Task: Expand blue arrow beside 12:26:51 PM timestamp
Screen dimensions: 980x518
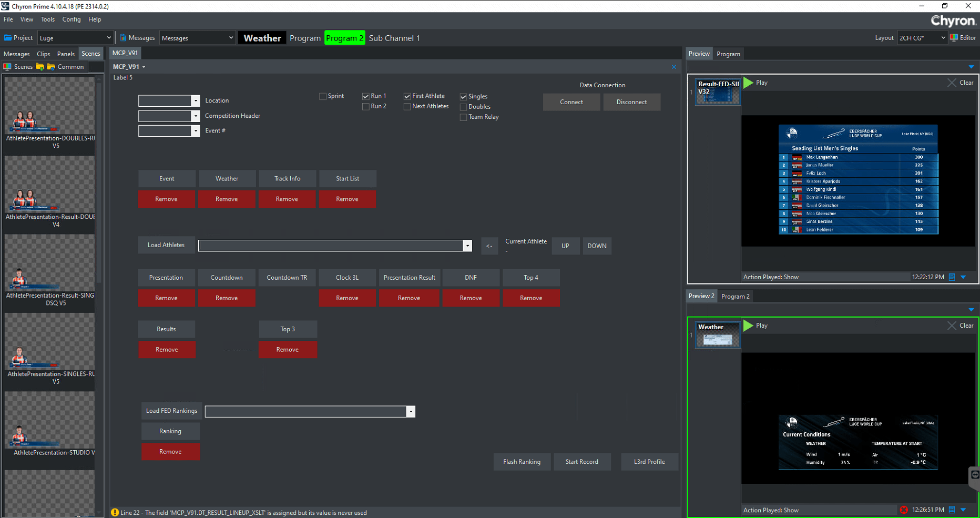Action: 963,510
